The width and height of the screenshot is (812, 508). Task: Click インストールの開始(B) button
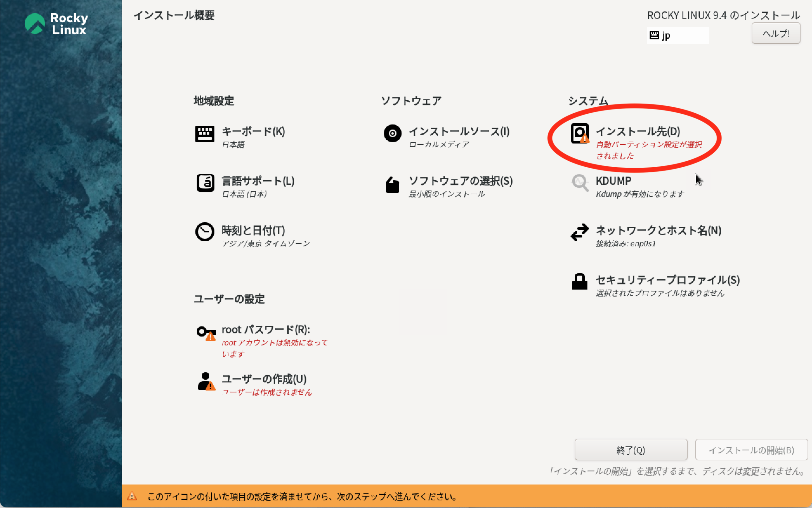click(751, 450)
